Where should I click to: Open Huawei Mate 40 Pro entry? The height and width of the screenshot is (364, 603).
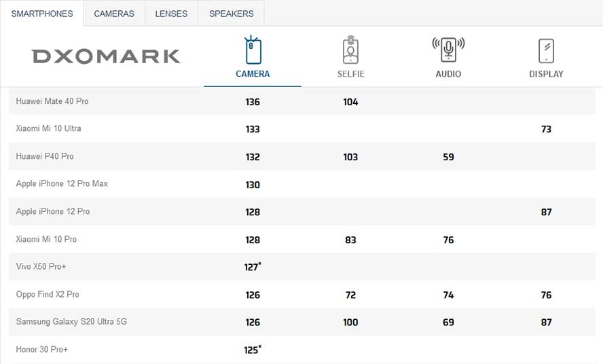click(52, 101)
